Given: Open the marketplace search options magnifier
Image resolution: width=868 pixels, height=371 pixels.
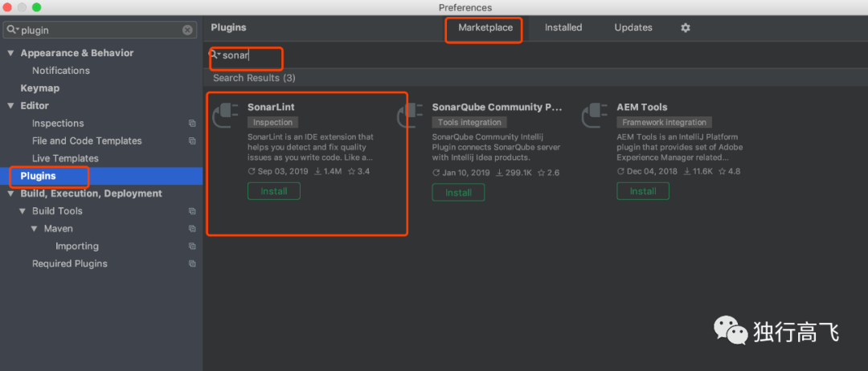Looking at the screenshot, I should point(215,55).
